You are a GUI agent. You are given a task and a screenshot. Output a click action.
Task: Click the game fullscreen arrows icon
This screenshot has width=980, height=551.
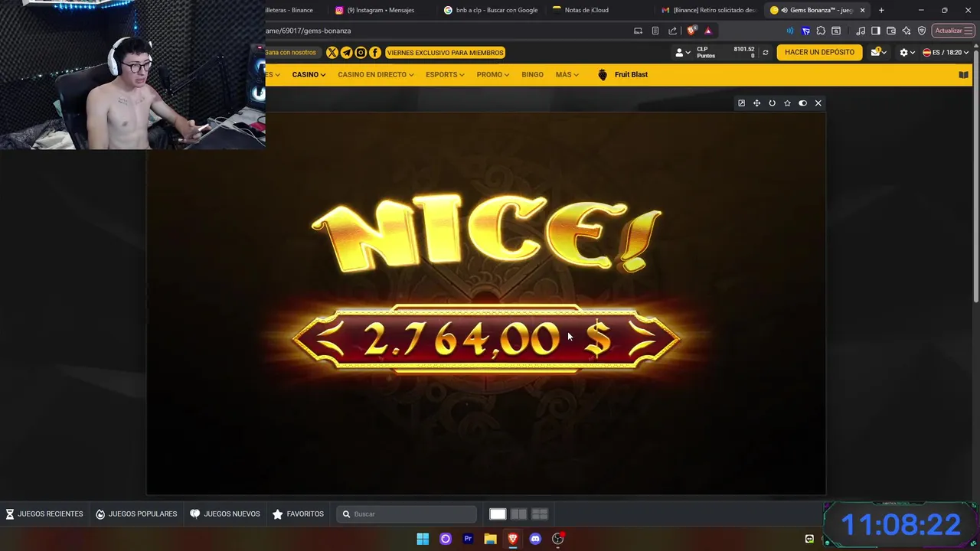756,103
